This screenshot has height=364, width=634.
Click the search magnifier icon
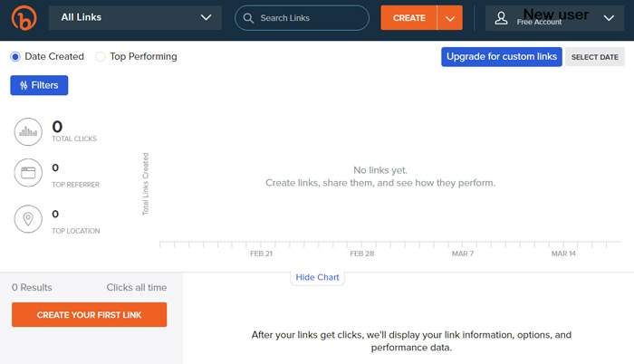[x=248, y=18]
